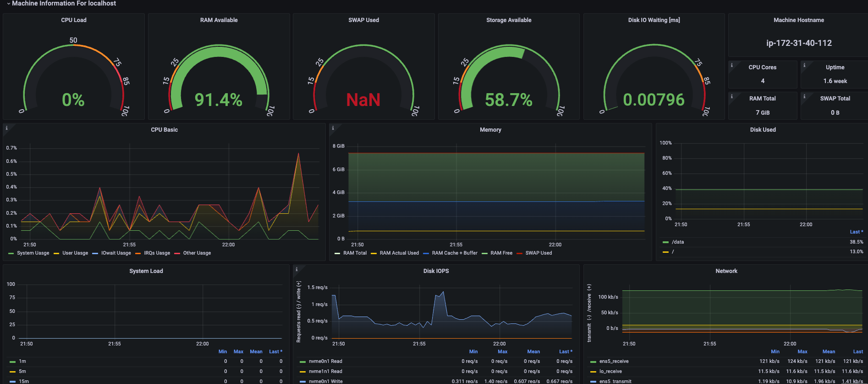Open the Network panel title menu

tap(726, 271)
